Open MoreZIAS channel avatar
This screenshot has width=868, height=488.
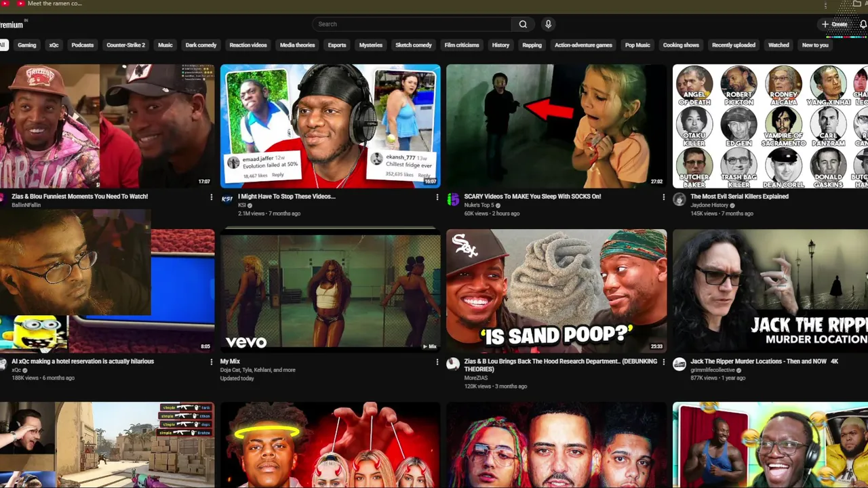pos(453,364)
